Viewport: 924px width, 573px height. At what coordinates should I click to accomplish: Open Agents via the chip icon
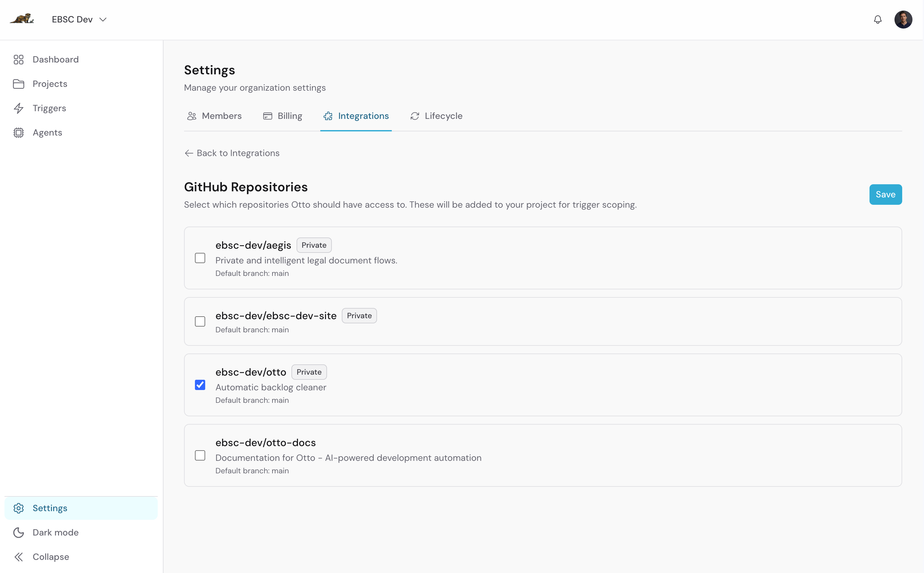(19, 132)
